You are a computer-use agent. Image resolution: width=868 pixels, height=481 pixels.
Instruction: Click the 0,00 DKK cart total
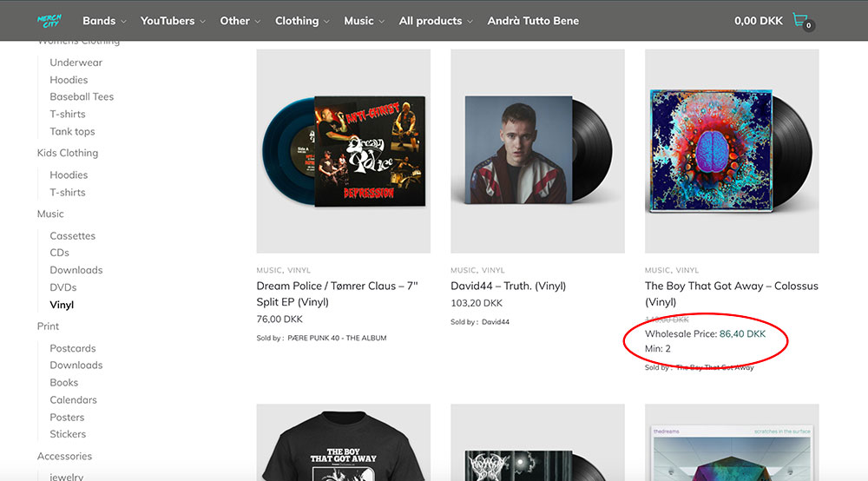click(758, 21)
